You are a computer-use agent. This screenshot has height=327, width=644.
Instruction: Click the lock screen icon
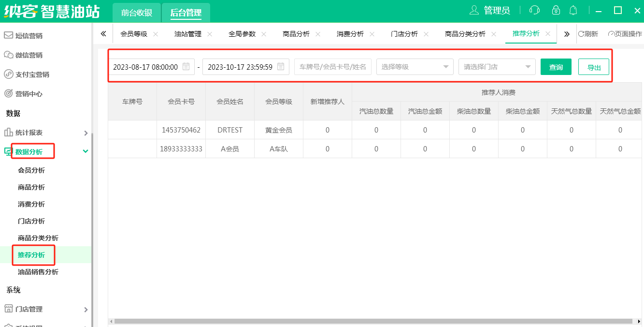coord(556,10)
